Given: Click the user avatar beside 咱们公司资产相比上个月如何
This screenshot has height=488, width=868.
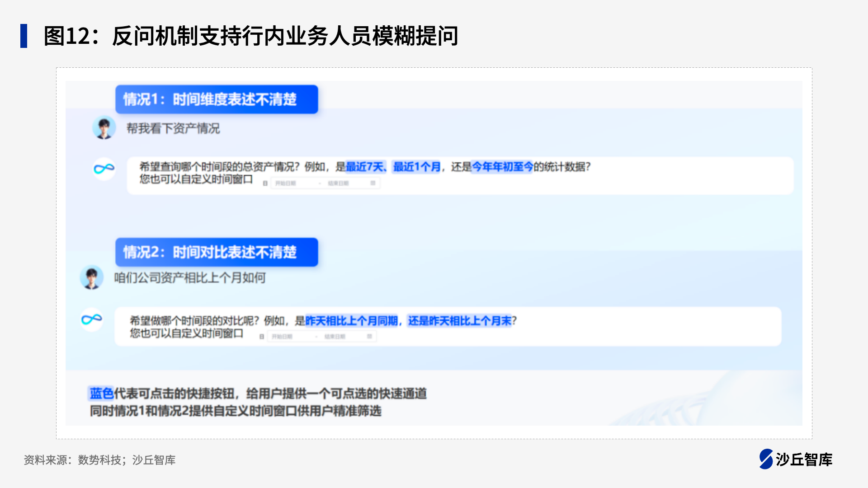Looking at the screenshot, I should (91, 277).
